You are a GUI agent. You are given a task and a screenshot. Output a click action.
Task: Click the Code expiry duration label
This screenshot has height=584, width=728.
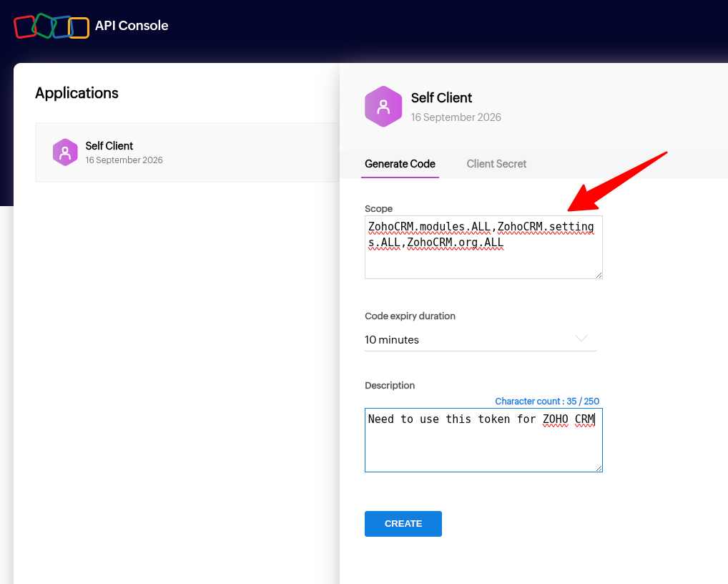(x=410, y=316)
